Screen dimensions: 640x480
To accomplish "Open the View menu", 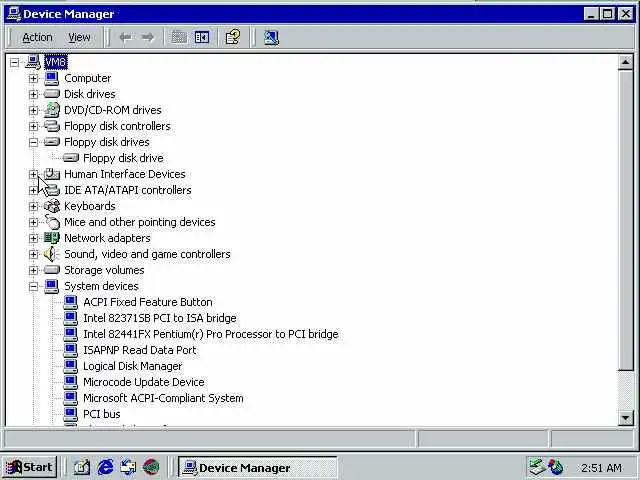I will (79, 38).
